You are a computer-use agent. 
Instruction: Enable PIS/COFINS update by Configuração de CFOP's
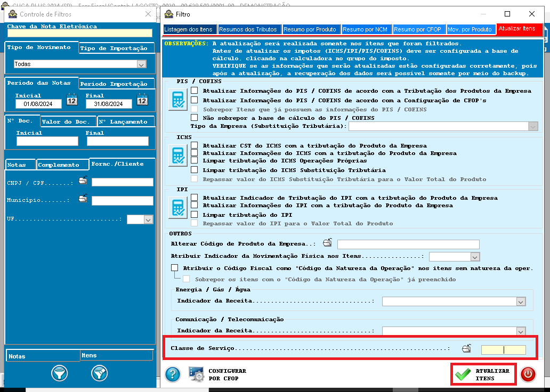point(195,100)
